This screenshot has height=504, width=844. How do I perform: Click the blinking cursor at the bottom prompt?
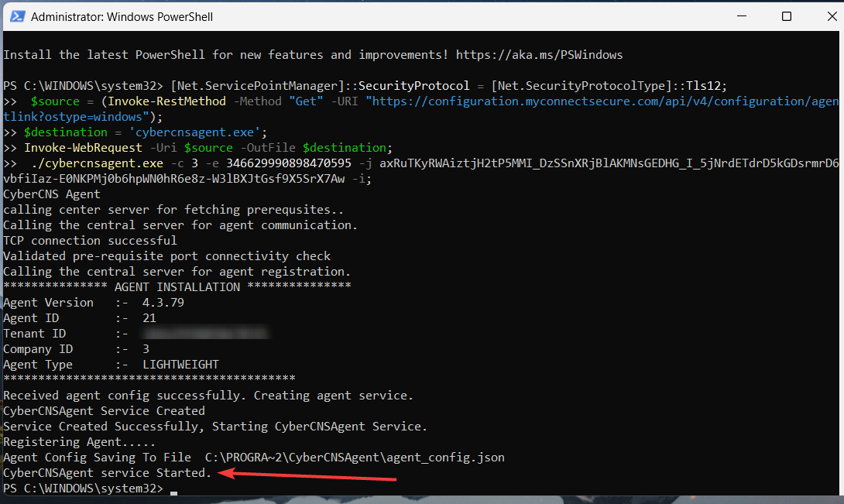pyautogui.click(x=174, y=489)
